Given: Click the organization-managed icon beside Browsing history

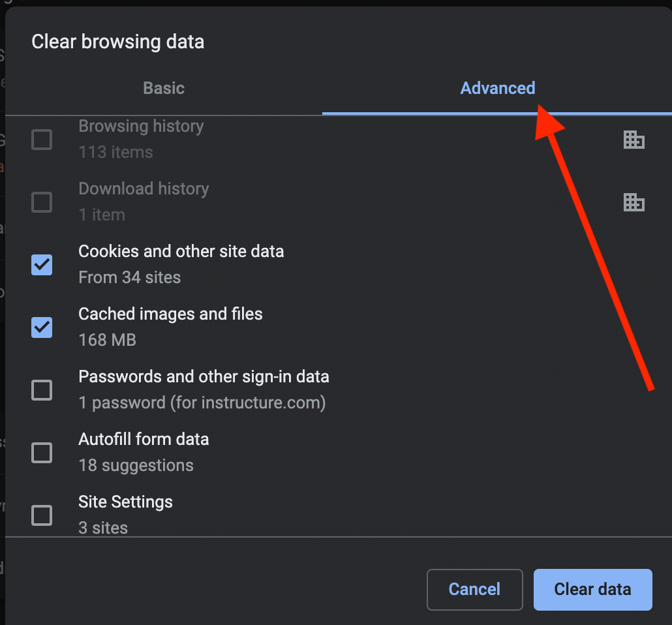Looking at the screenshot, I should tap(634, 140).
